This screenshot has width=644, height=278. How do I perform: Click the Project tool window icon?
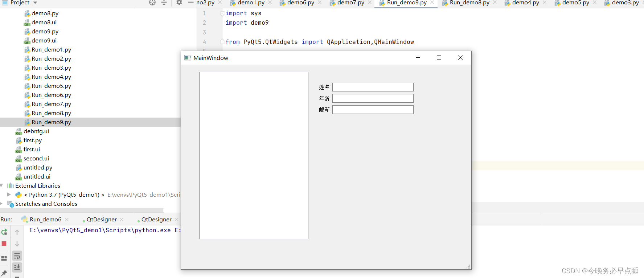point(5,3)
